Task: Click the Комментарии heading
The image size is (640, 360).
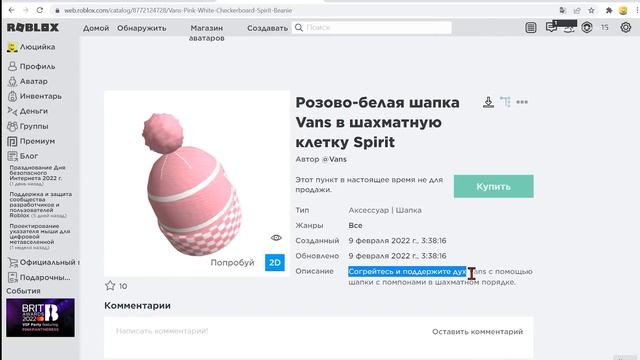Action: pyautogui.click(x=138, y=306)
